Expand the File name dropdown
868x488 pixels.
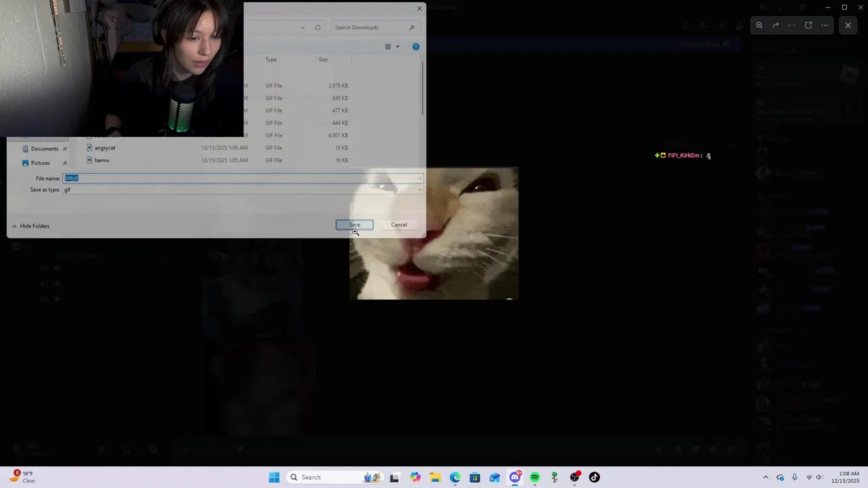click(x=419, y=178)
